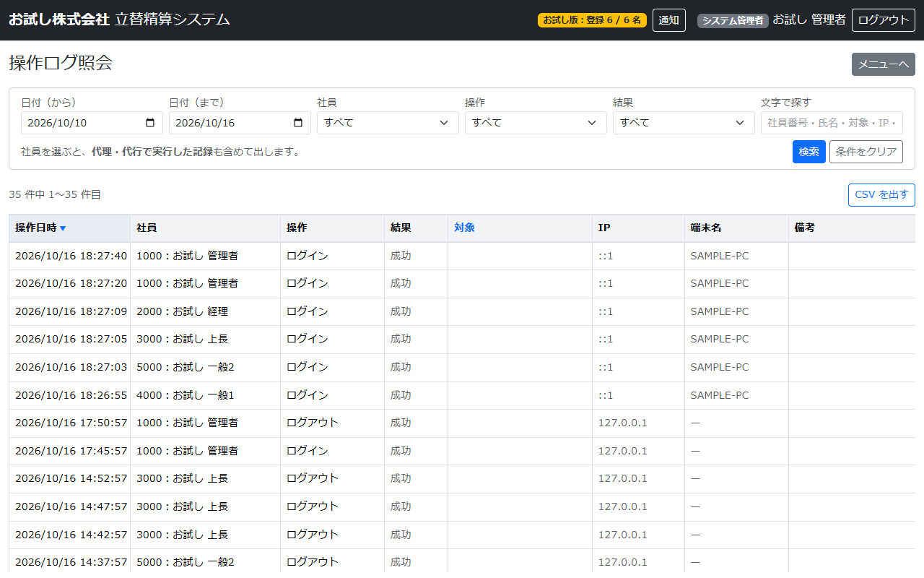Open calendar picker icon in 日付（から） field
924x578 pixels.
[150, 123]
